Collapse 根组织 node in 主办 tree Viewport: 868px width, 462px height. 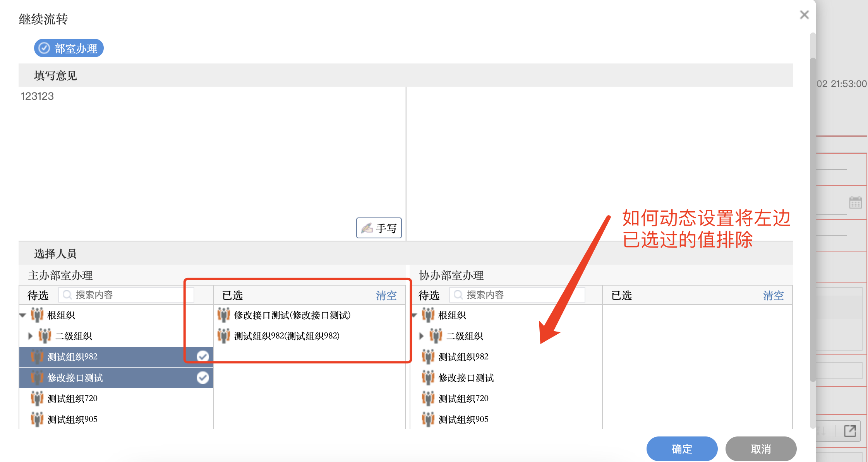pyautogui.click(x=23, y=315)
